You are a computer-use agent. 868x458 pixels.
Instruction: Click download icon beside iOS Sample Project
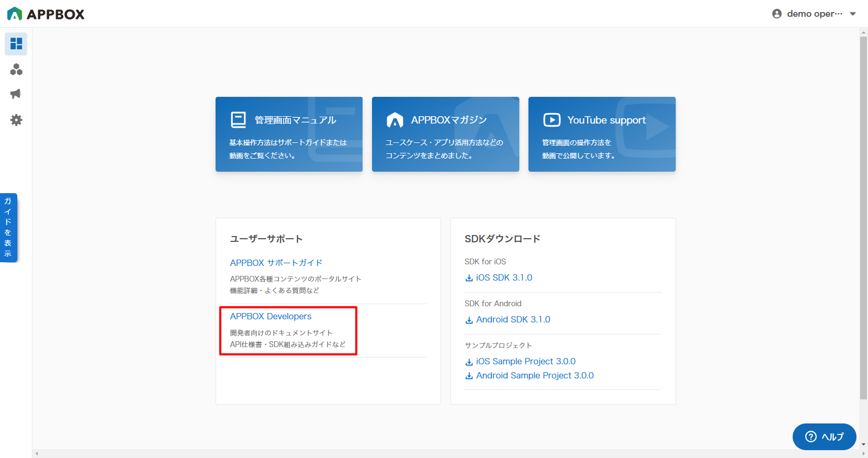(x=469, y=362)
